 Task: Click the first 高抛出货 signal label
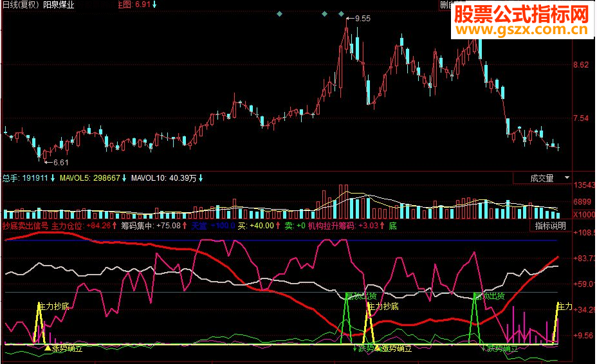click(360, 296)
